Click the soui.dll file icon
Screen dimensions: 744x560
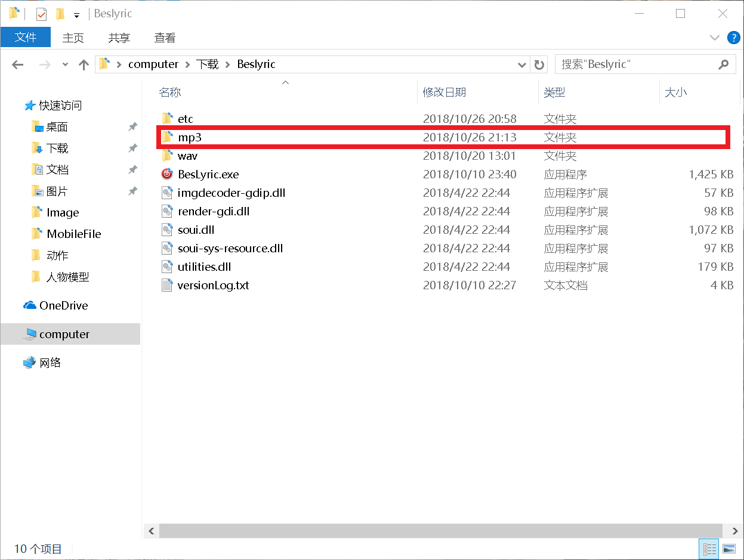coord(167,230)
